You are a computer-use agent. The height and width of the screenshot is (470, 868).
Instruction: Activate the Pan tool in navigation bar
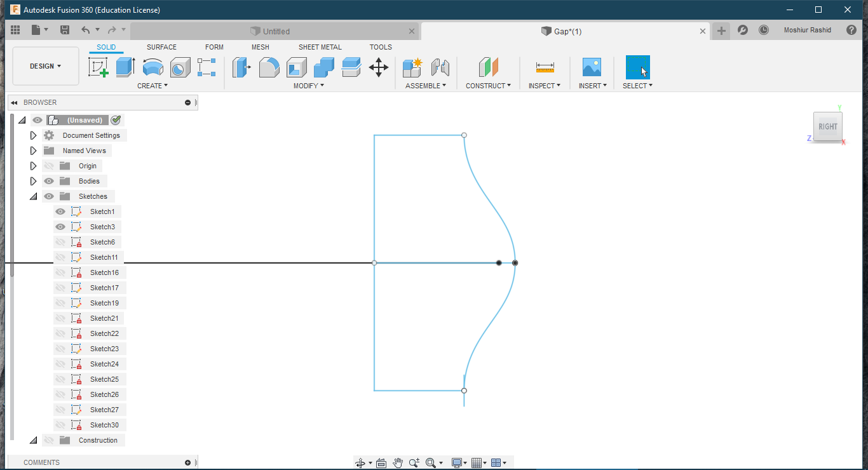pyautogui.click(x=398, y=462)
